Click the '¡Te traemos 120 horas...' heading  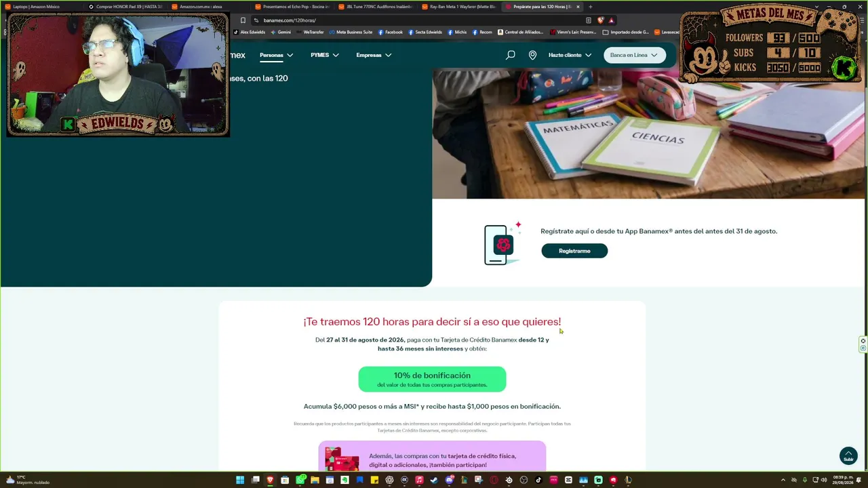pos(432,322)
